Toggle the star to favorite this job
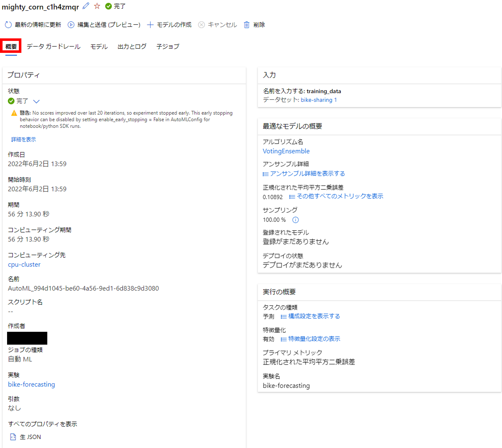 click(97, 6)
